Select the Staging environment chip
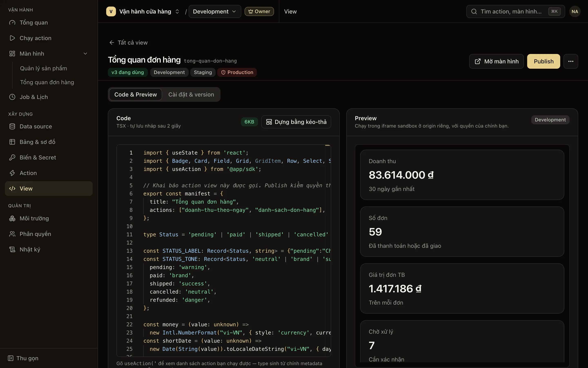588x368 pixels. coord(203,72)
